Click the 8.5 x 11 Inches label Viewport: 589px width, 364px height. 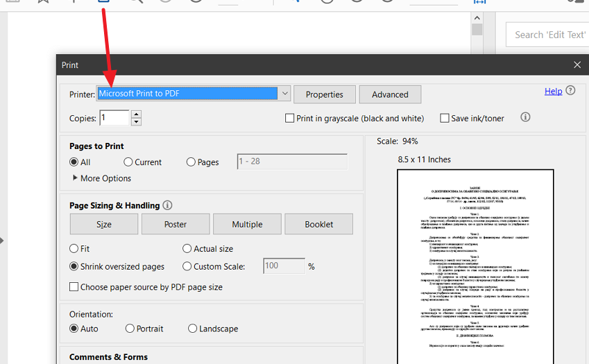pyautogui.click(x=424, y=159)
